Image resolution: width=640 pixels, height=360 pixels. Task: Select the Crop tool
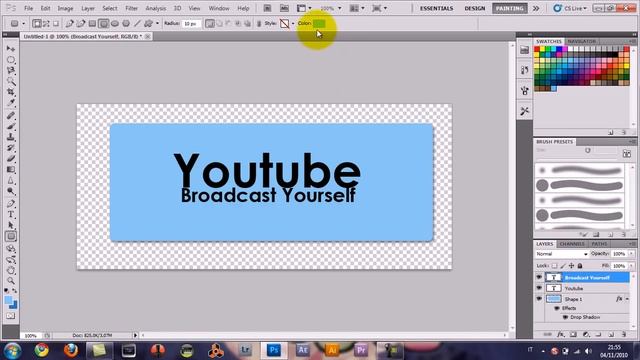click(x=11, y=92)
